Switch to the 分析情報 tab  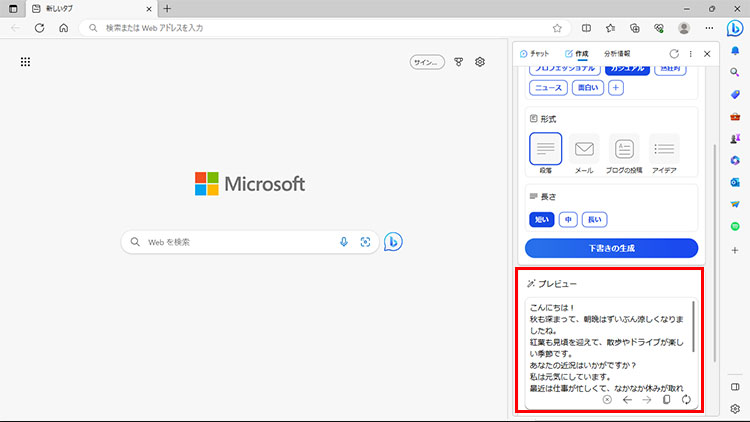(617, 53)
